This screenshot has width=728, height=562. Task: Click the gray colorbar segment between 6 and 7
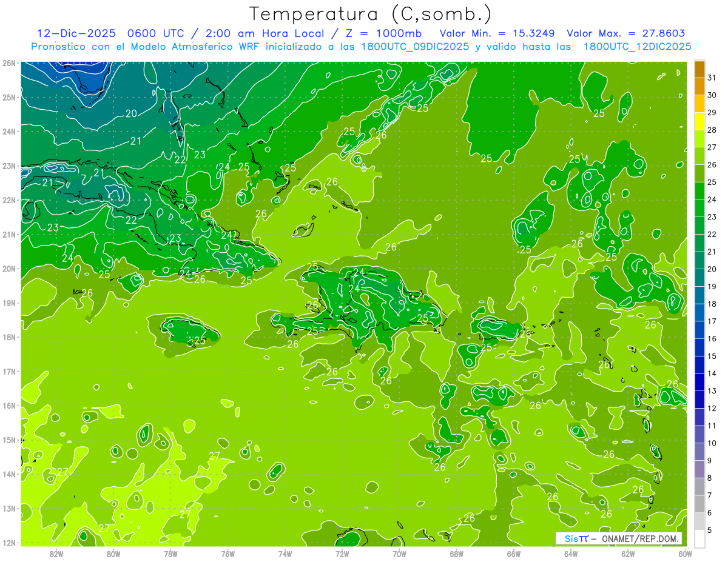coord(699,504)
